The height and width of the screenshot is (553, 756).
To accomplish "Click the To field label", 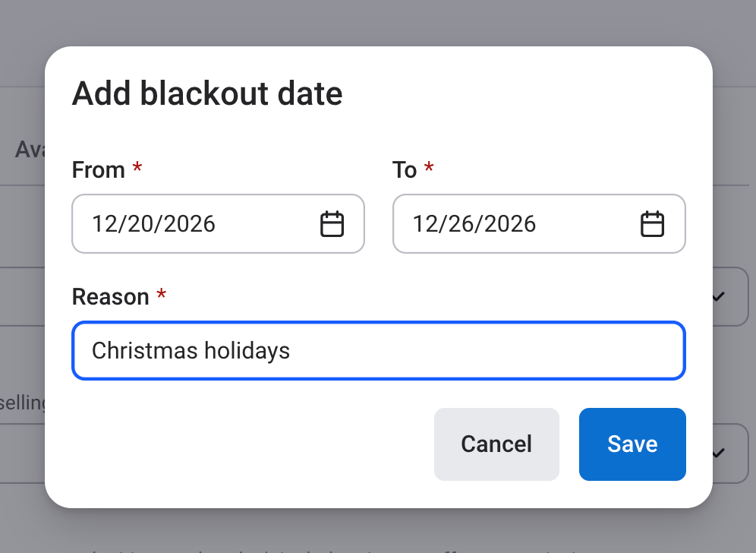I will [405, 170].
